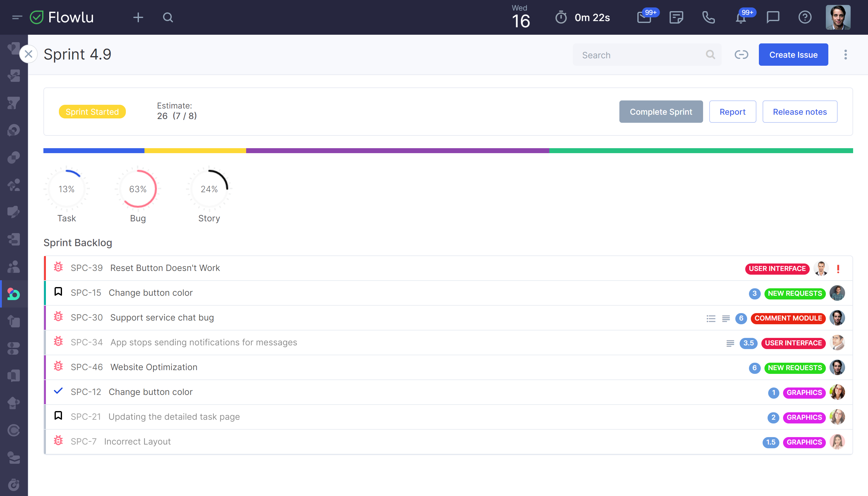Click the Sprint Started status badge
This screenshot has height=496, width=868.
92,112
